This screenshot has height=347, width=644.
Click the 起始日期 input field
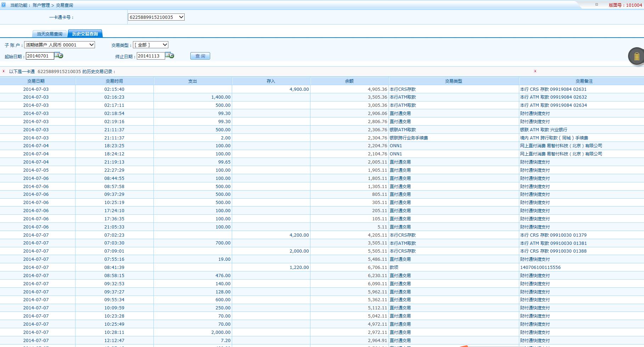click(40, 56)
